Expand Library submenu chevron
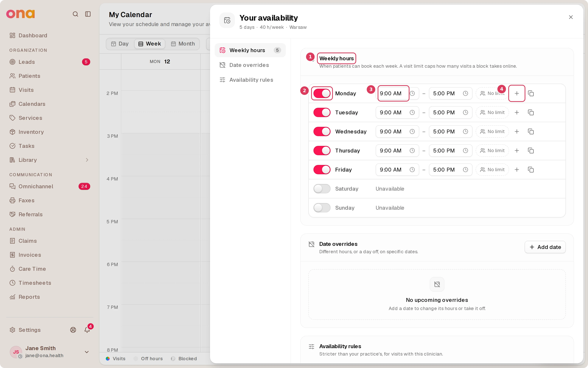This screenshot has width=588, height=368. [87, 160]
